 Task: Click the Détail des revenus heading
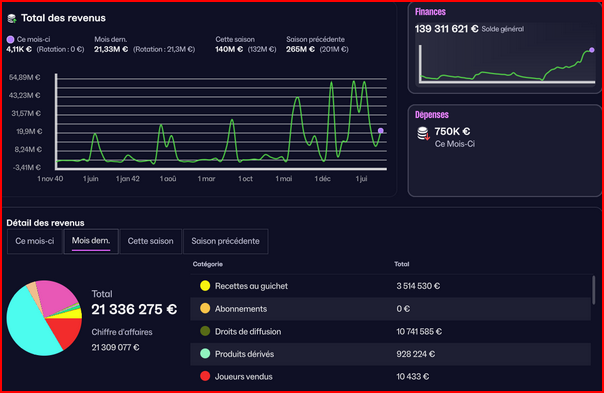[x=45, y=223]
